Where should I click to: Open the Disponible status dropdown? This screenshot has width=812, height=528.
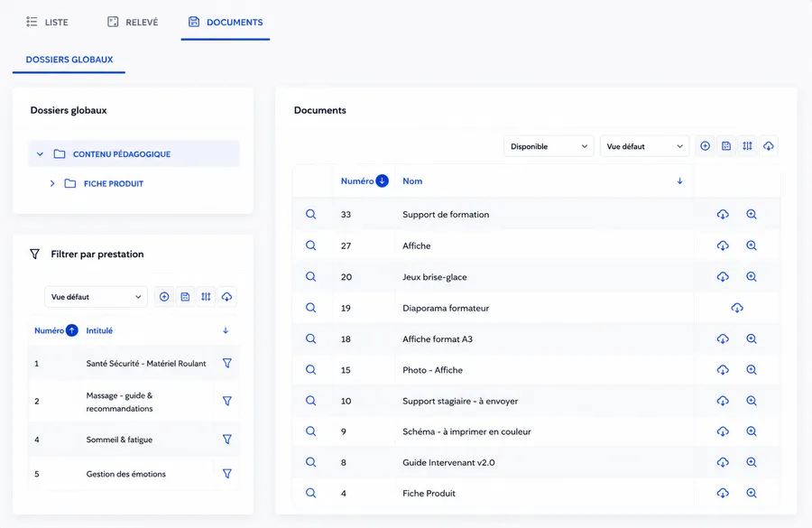click(x=549, y=146)
